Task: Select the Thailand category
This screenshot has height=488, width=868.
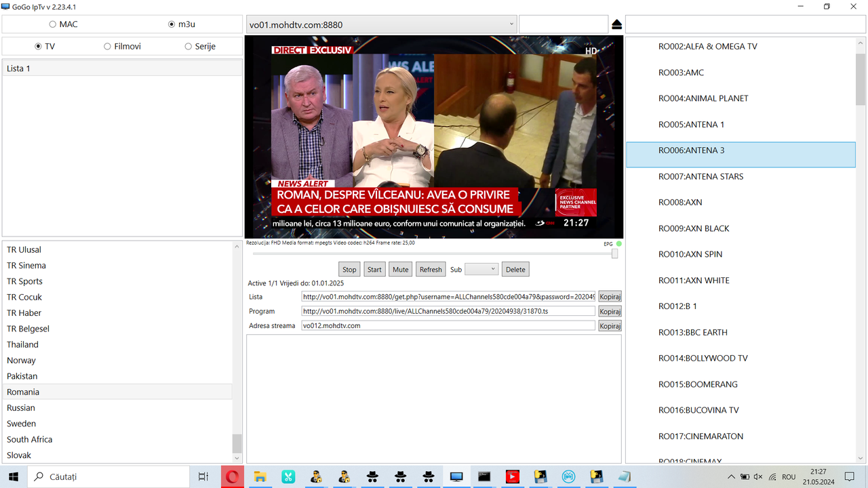Action: 117,344
